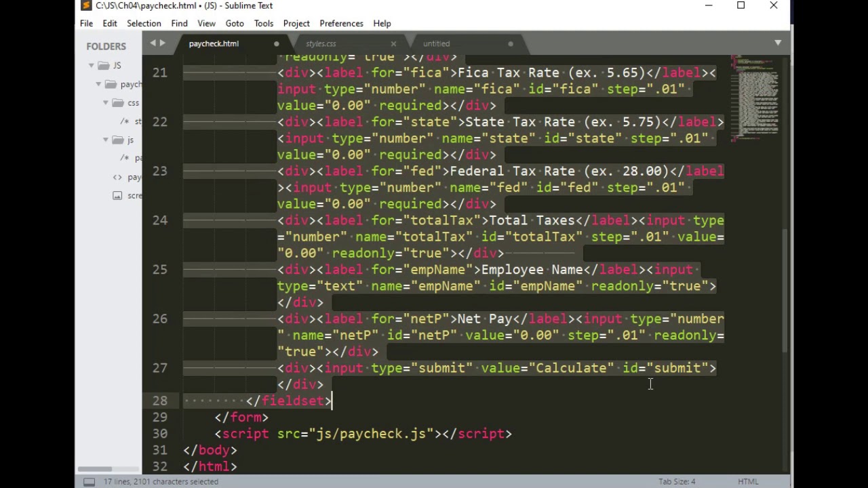
Task: Change the HTML syntax in status bar
Action: (748, 482)
